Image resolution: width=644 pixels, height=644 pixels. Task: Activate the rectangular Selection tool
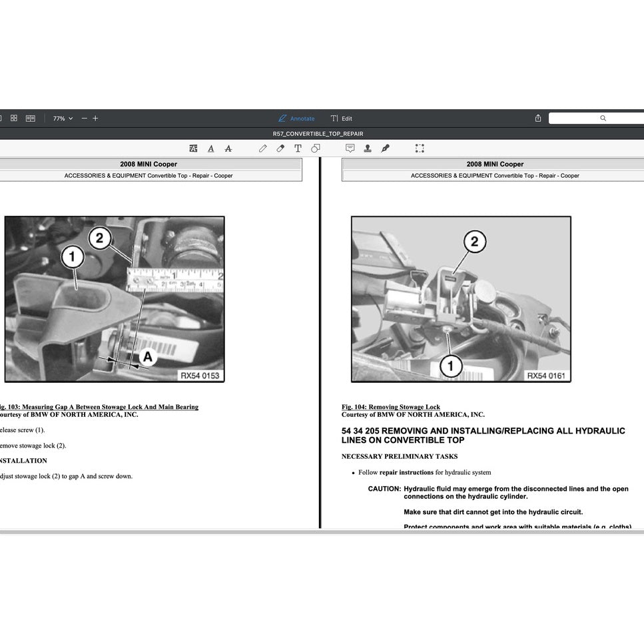(x=420, y=148)
